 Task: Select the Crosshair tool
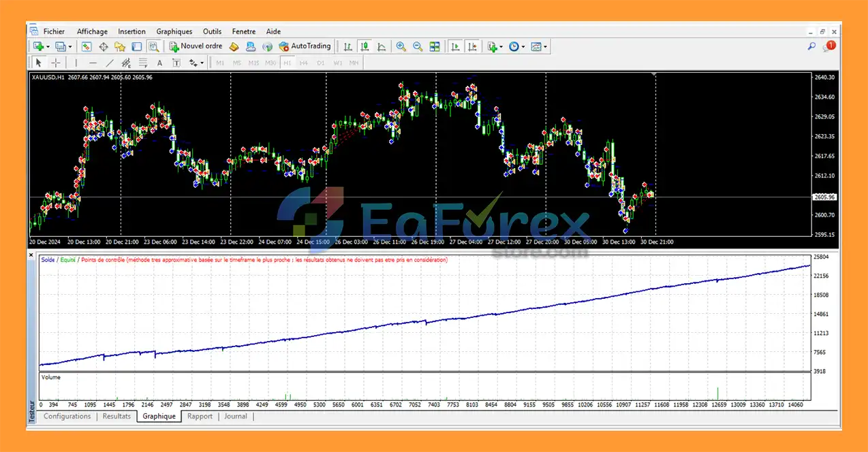pos(55,63)
